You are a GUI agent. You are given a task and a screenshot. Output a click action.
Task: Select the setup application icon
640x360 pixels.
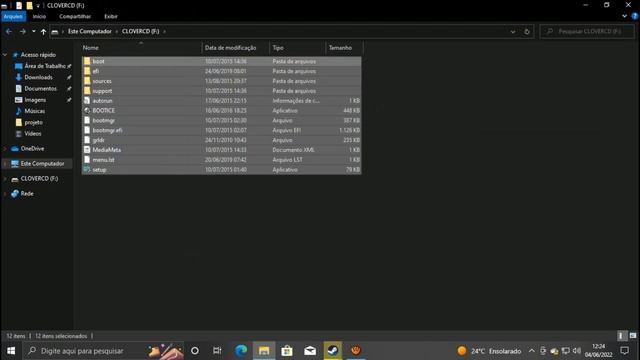click(87, 169)
